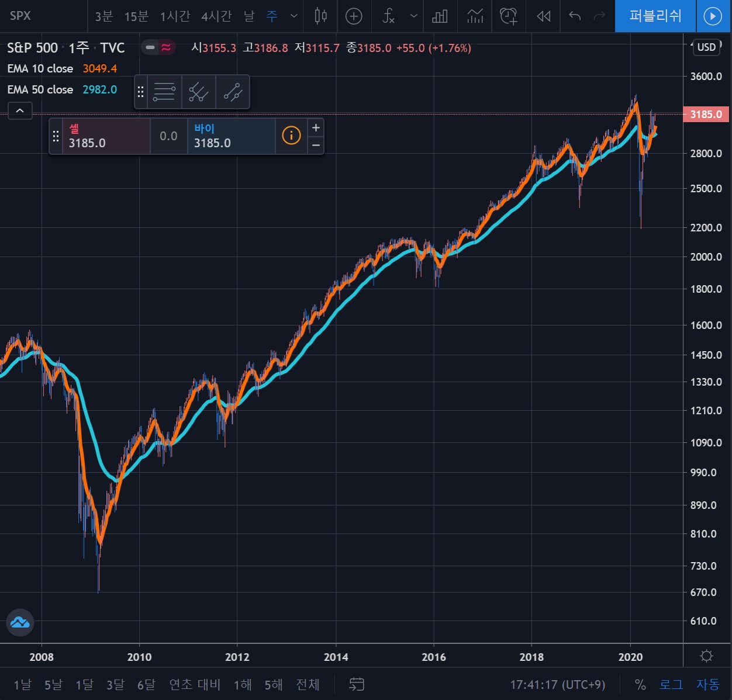Set range to 1날
This screenshot has height=700, width=732.
22,684
